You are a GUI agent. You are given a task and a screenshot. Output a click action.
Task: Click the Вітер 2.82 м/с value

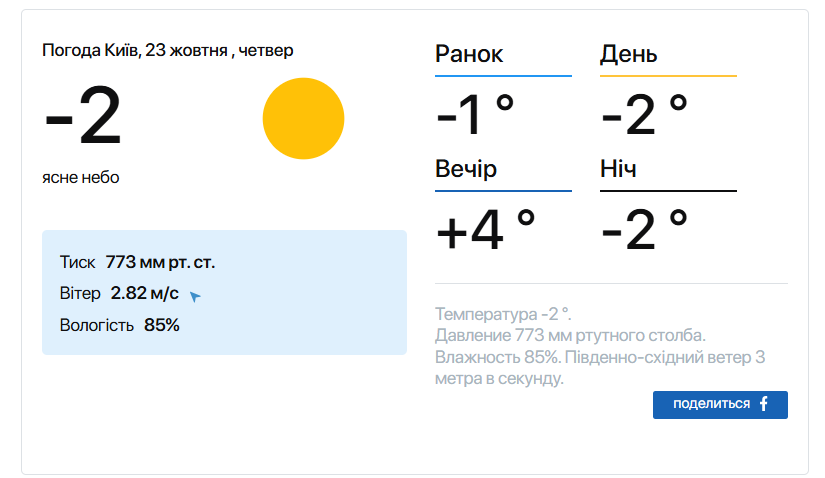coord(145,293)
